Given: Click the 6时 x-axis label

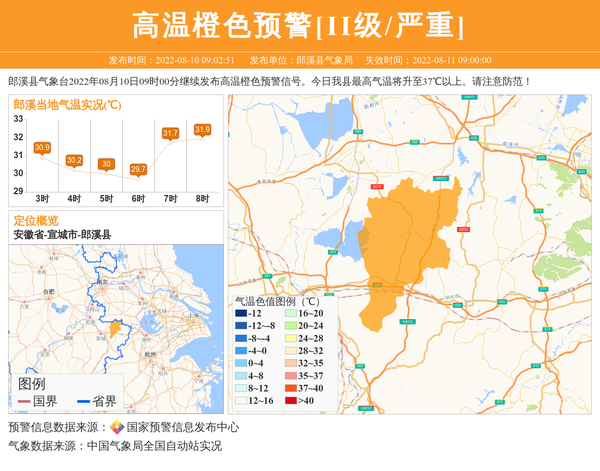Looking at the screenshot, I should 138,199.
